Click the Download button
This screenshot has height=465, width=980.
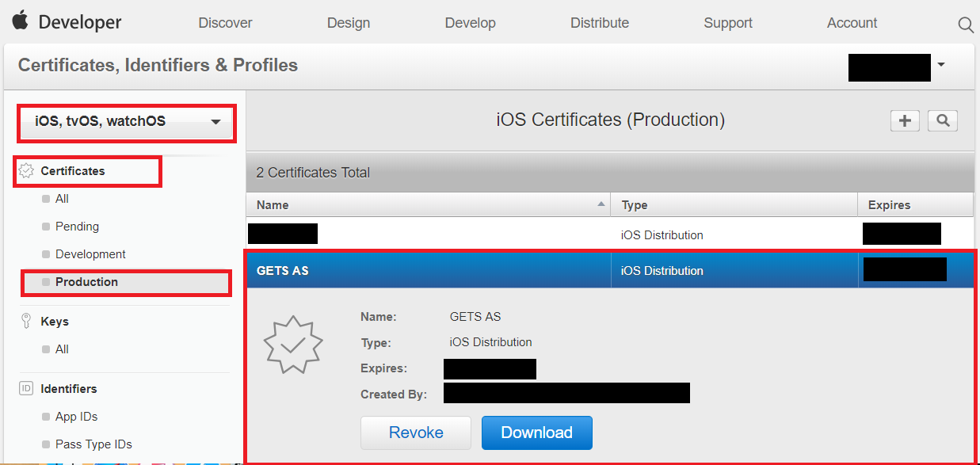(x=536, y=433)
